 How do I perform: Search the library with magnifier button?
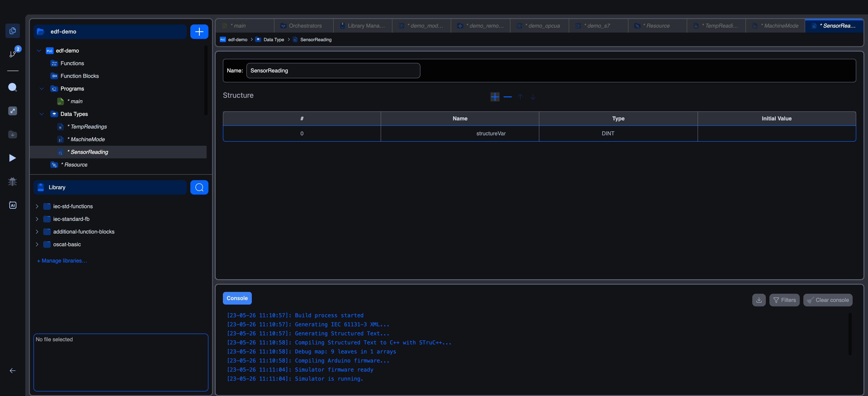(x=199, y=187)
